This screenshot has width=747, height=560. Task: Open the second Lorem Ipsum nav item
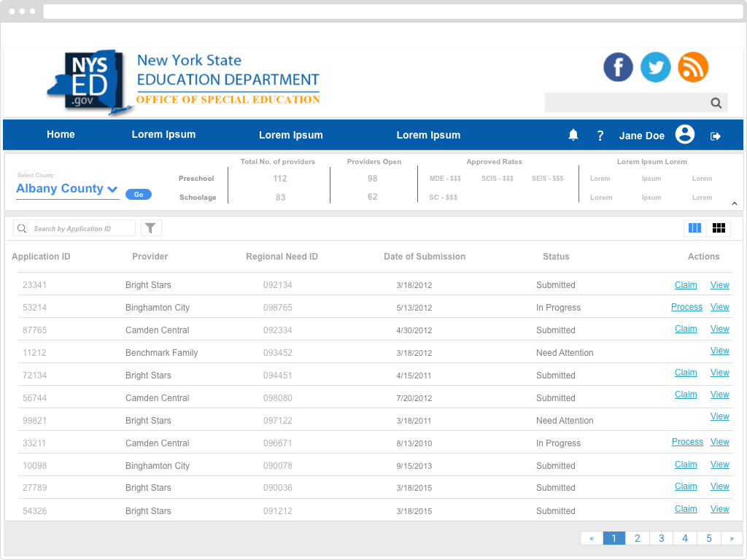(290, 135)
